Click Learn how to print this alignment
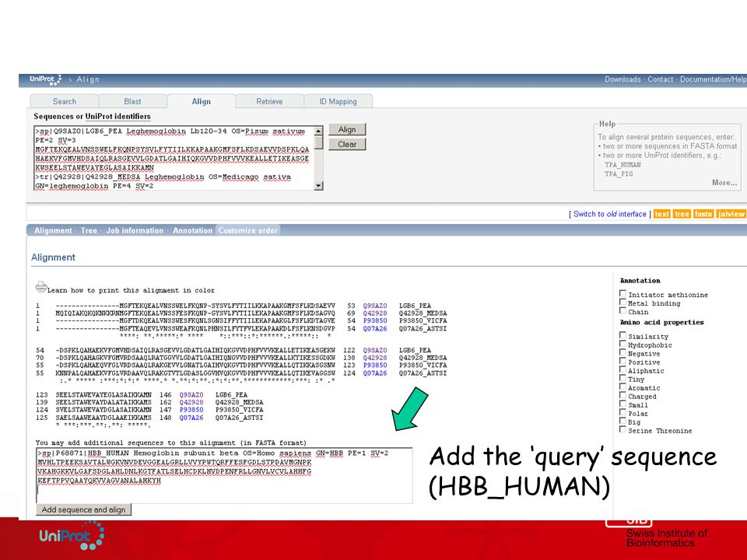The width and height of the screenshot is (747, 560). (131, 290)
